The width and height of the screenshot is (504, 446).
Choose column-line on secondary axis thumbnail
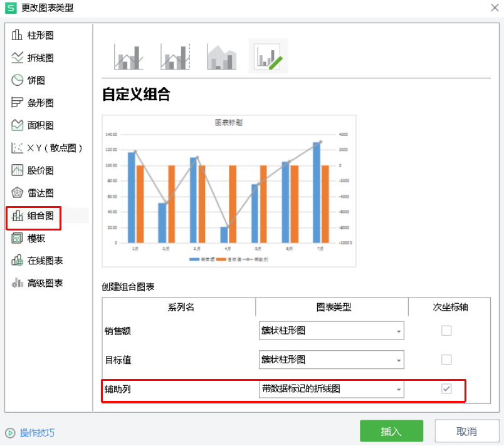175,56
